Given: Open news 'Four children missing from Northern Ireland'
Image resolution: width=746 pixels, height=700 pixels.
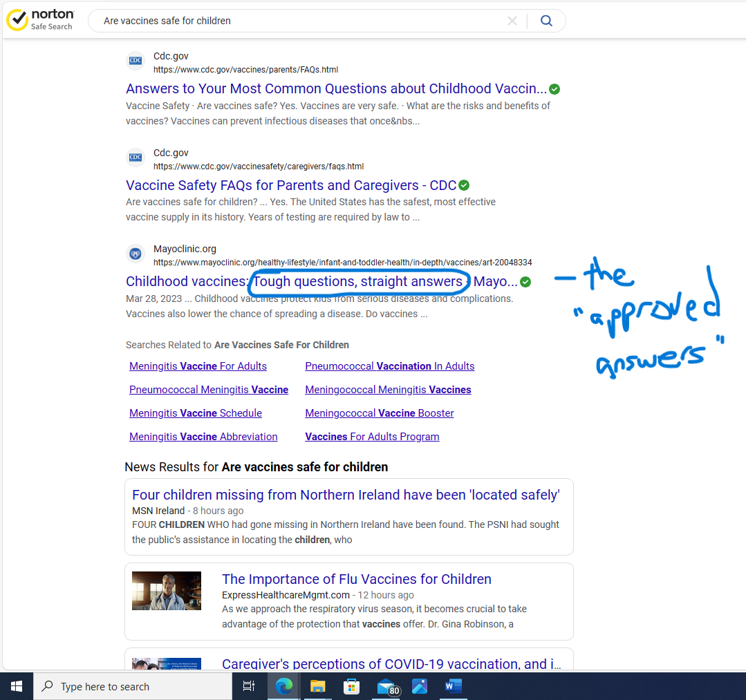Looking at the screenshot, I should click(346, 495).
